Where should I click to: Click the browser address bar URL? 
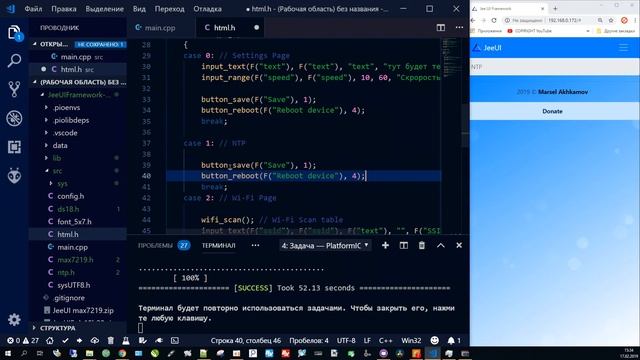pos(565,20)
